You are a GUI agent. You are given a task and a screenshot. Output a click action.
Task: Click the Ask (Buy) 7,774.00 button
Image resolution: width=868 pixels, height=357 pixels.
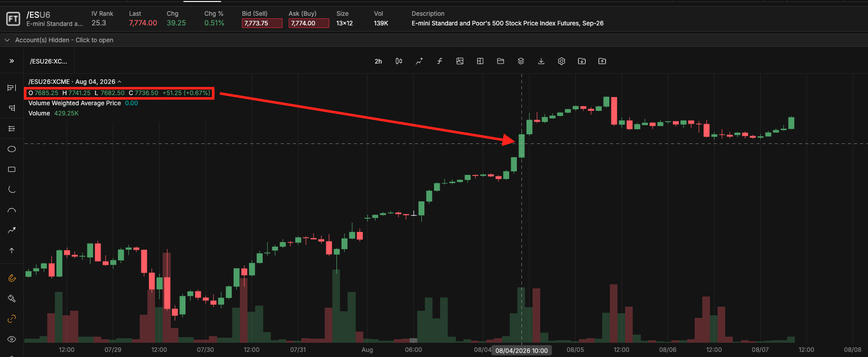[308, 23]
